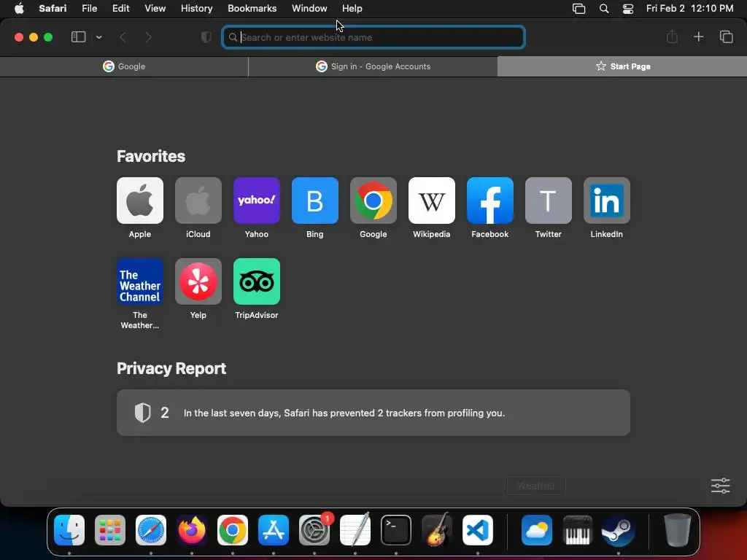Open the Trash in the Dock
The width and height of the screenshot is (747, 560).
coord(678,530)
